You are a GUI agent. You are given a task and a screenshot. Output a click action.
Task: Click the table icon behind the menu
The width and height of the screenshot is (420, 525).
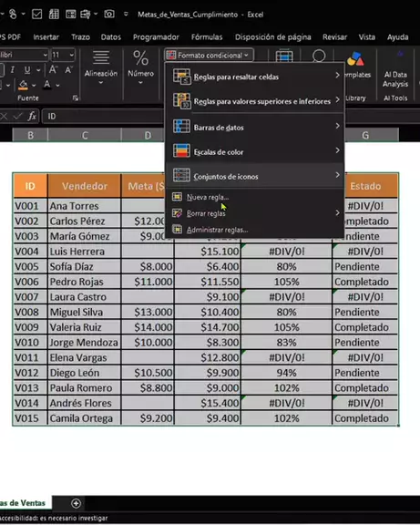click(x=284, y=56)
